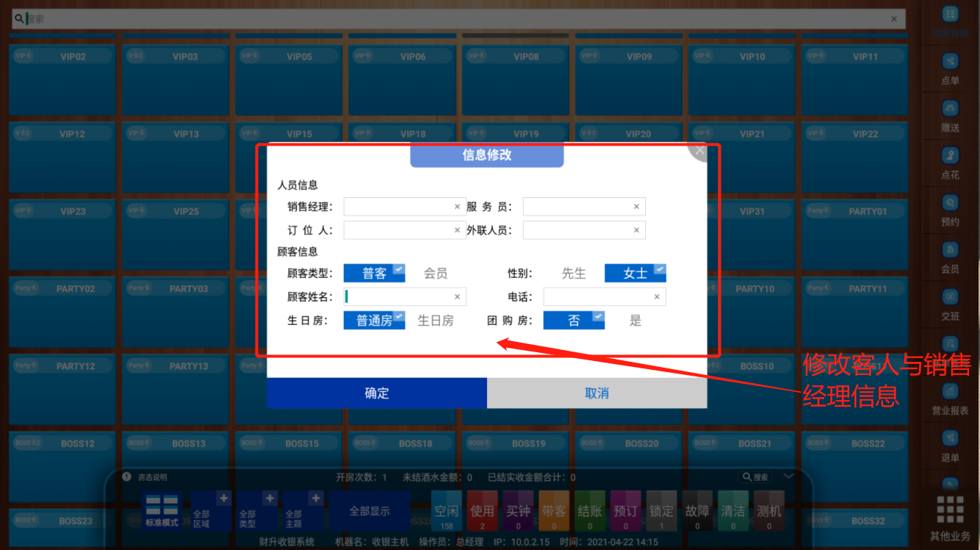Open 赠送 in the right sidebar

951,116
